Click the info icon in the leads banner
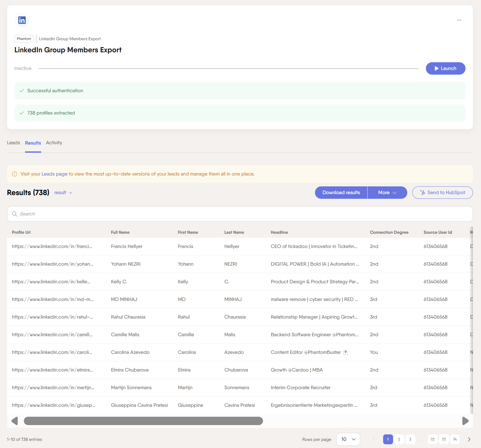Image resolution: width=481 pixels, height=448 pixels. tap(15, 174)
